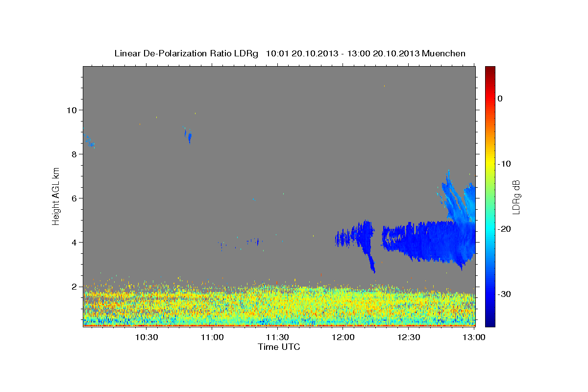Click the height tick label 6
Image resolution: width=588 pixels, height=392 pixels.
(74, 198)
